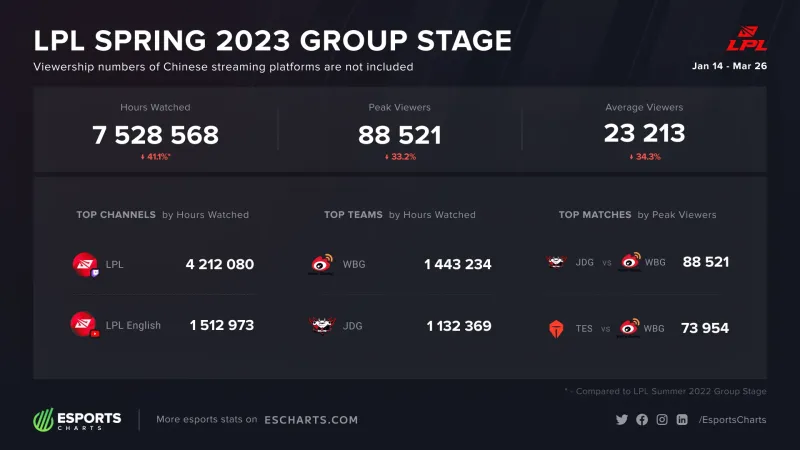Click the Jan 14 - Mar 26 date range
Screen dimensions: 800x450
pyautogui.click(x=729, y=66)
